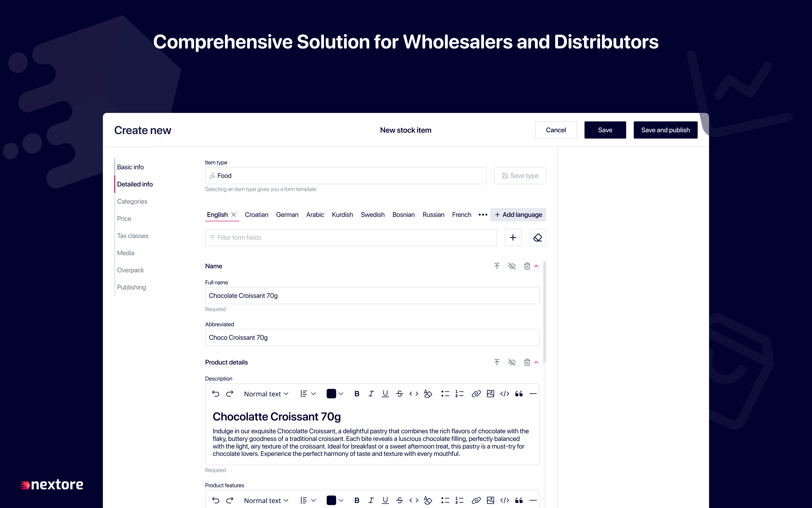The height and width of the screenshot is (508, 812).
Task: Open Normal text dropdown in Description editor
Action: coord(266,394)
